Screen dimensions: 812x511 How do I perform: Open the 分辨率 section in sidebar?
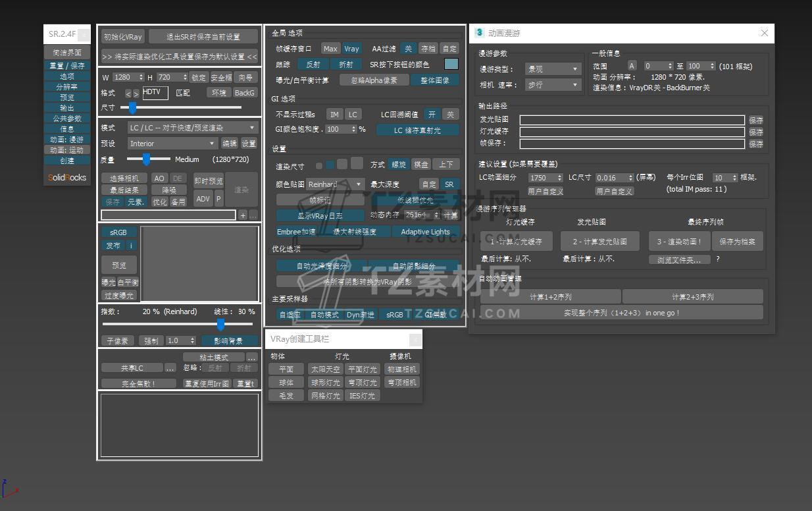click(x=67, y=87)
